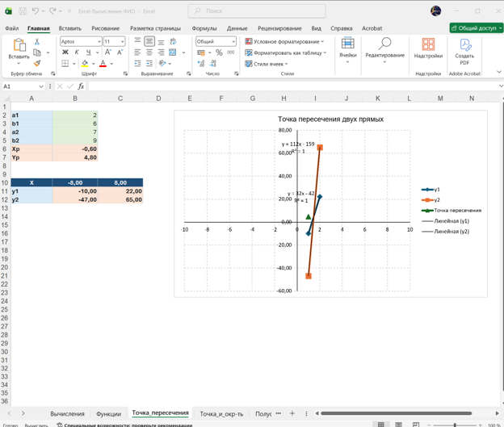Open the font color dropdown arrow
504x427 pixels.
pos(111,64)
